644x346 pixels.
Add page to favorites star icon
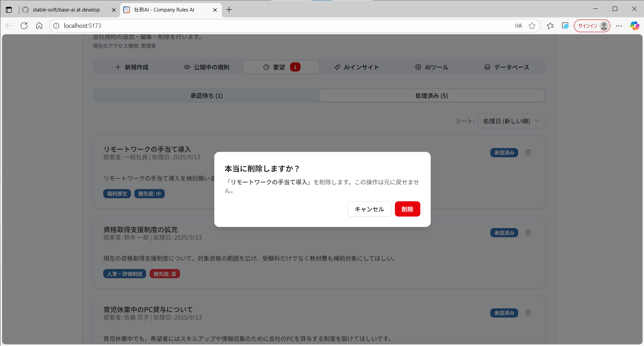532,26
